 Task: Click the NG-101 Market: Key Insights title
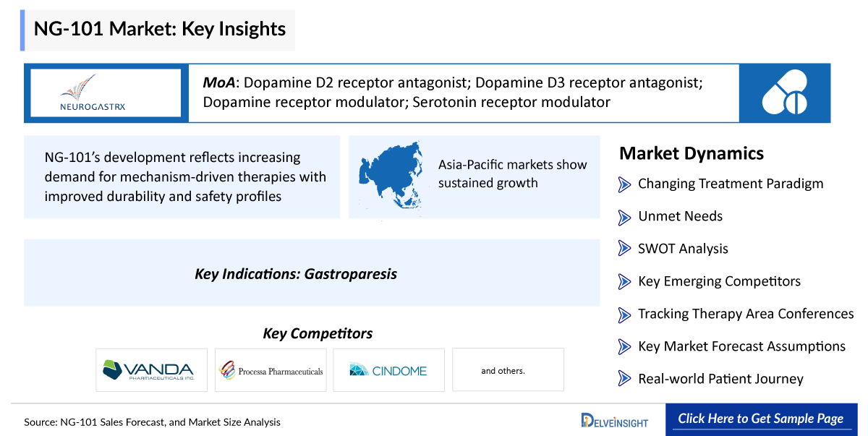[x=160, y=30]
